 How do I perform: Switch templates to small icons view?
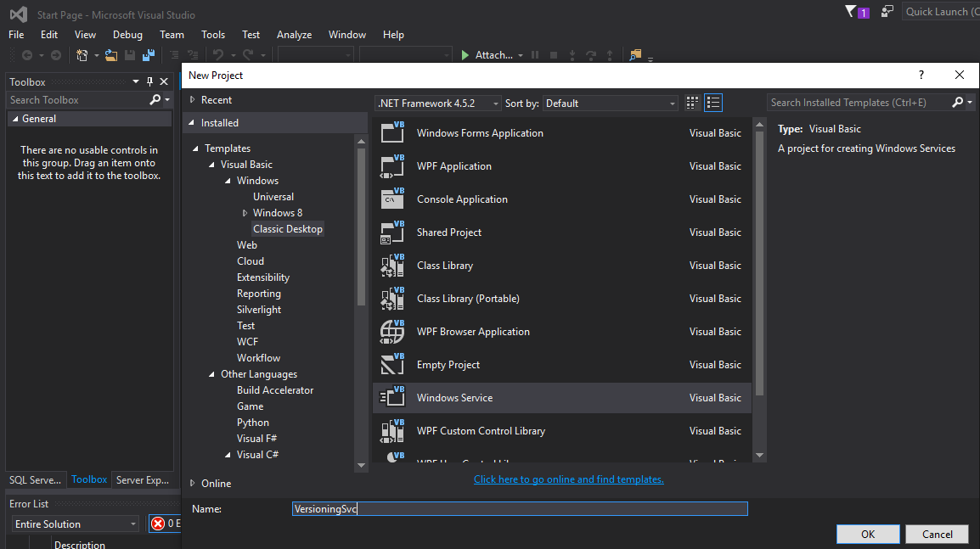pyautogui.click(x=692, y=103)
